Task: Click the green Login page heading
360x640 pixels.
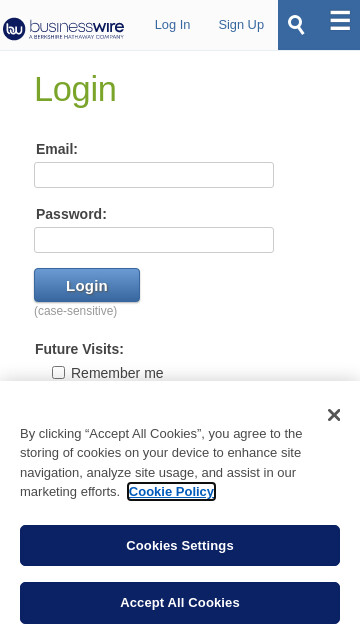Action: tap(76, 89)
